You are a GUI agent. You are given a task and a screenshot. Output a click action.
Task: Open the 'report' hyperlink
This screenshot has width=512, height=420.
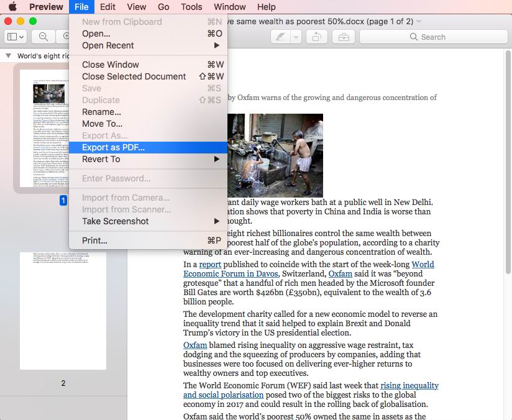[210, 264]
